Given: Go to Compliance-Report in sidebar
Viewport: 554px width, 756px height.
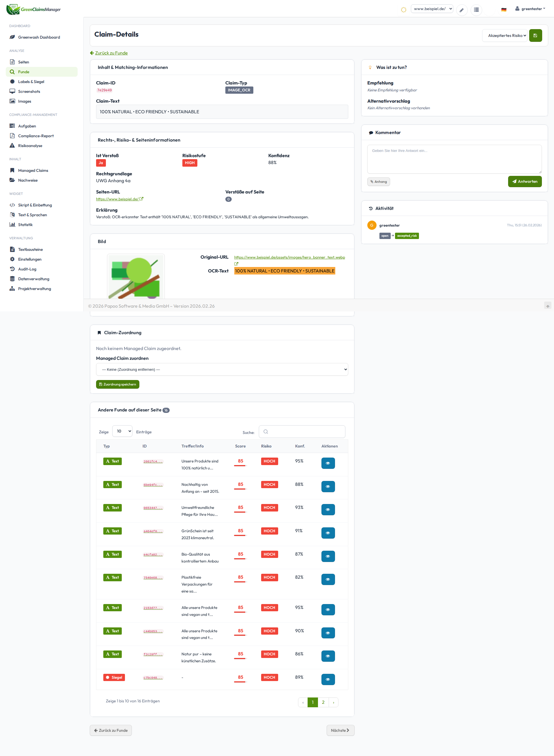Looking at the screenshot, I should tap(35, 136).
